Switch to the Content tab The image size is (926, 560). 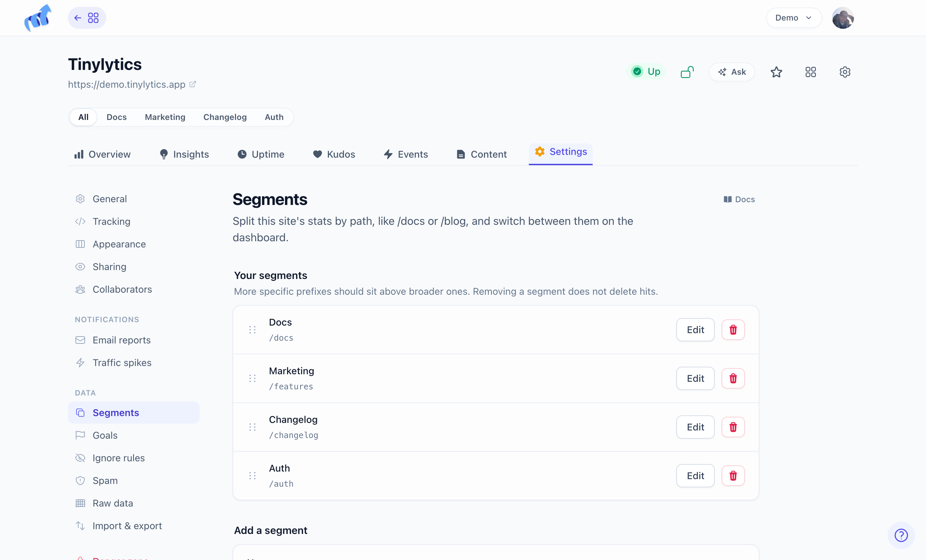[482, 154]
